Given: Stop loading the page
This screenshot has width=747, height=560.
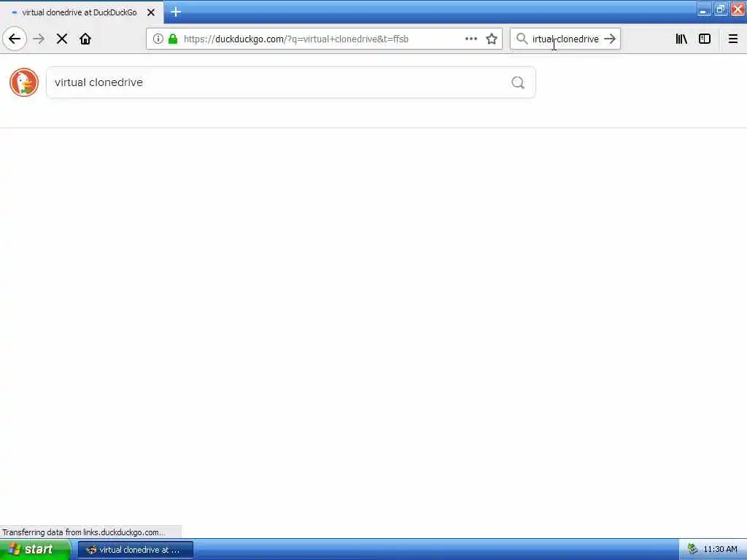Looking at the screenshot, I should (x=62, y=39).
